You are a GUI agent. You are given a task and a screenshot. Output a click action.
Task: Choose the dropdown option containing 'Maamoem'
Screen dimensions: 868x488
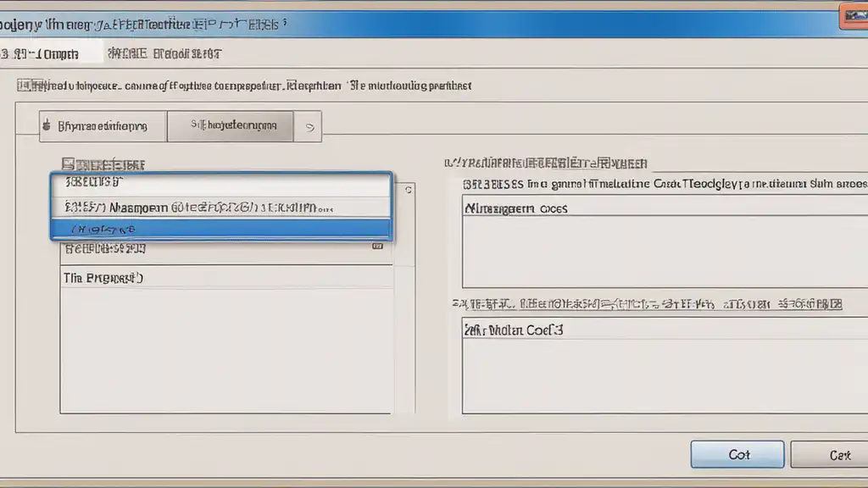pos(221,208)
